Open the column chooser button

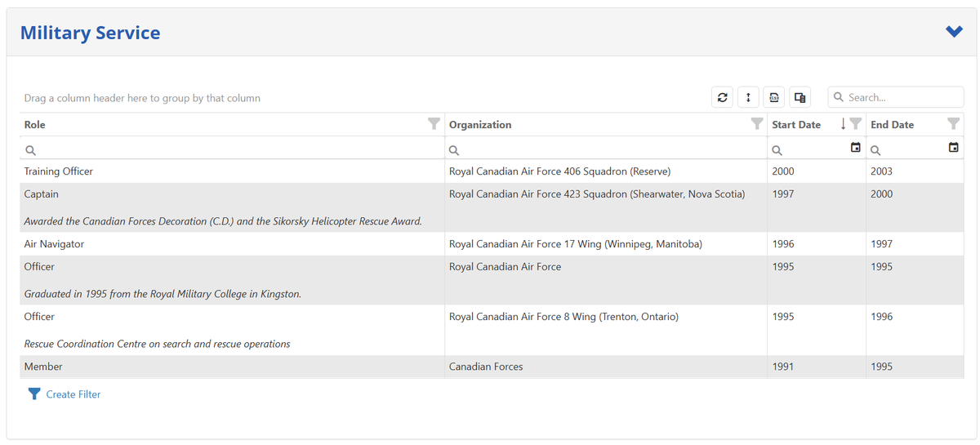pos(800,97)
